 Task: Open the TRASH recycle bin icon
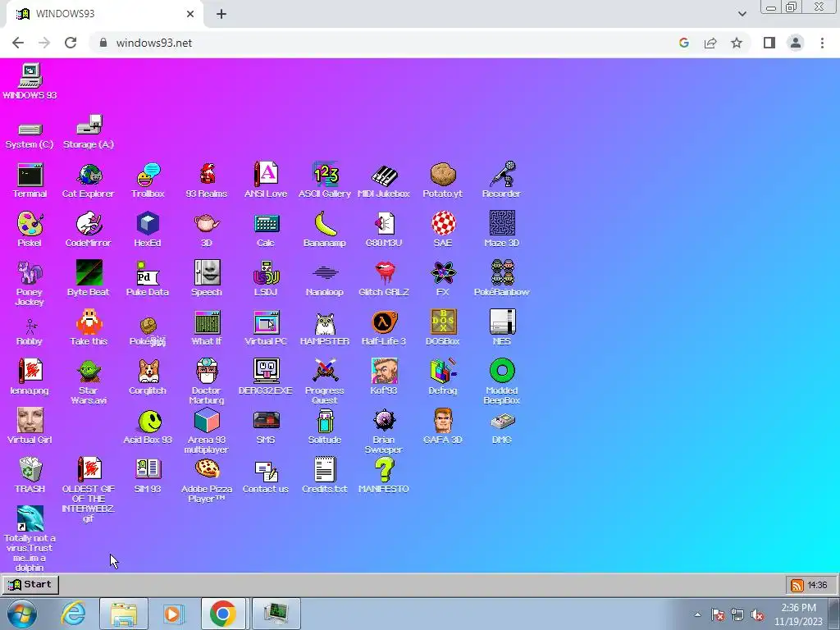coord(30,470)
